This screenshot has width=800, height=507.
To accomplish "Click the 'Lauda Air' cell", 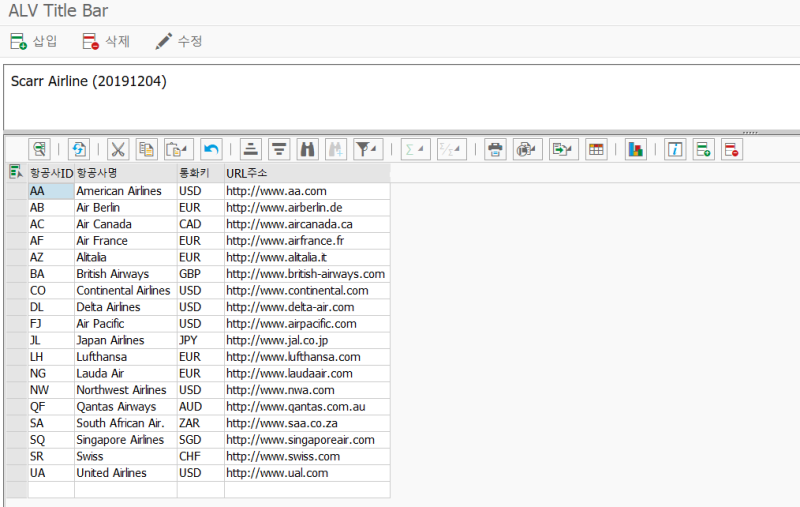I will [x=126, y=373].
